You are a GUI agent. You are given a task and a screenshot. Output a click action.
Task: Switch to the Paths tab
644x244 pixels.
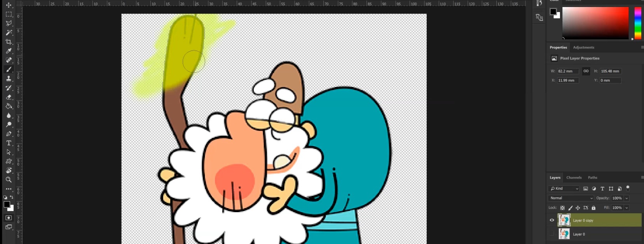[592, 178]
